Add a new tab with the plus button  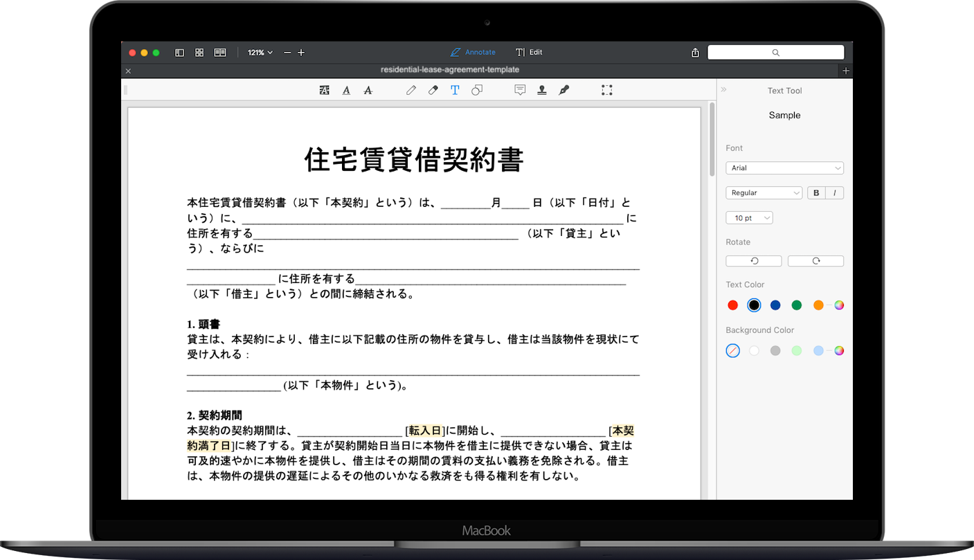pyautogui.click(x=846, y=71)
